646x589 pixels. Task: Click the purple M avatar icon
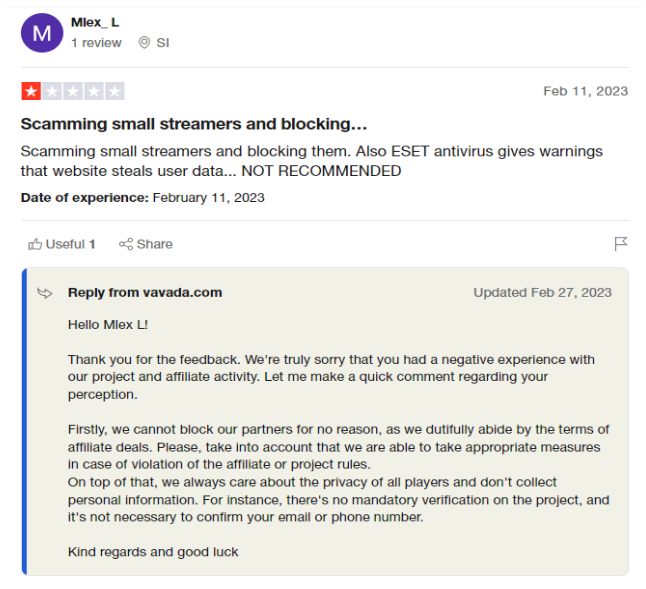42,33
